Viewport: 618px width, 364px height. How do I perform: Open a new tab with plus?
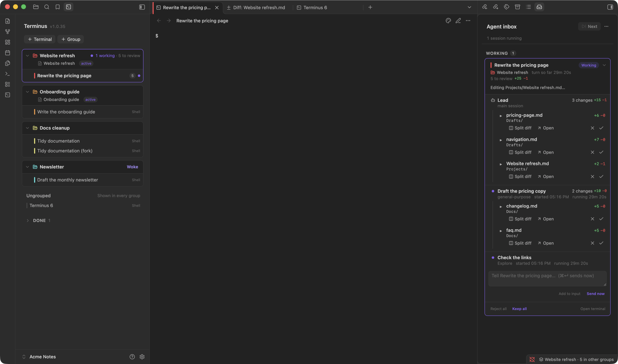[x=370, y=7]
